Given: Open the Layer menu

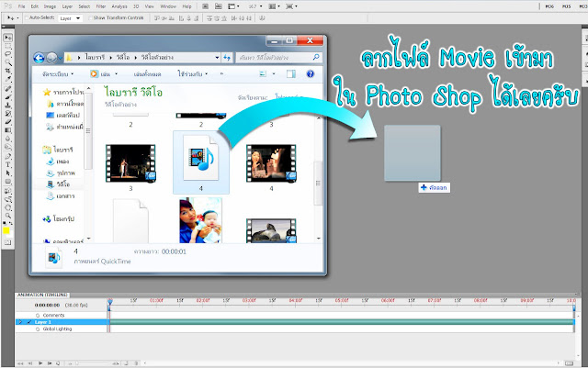Looking at the screenshot, I should (x=67, y=6).
